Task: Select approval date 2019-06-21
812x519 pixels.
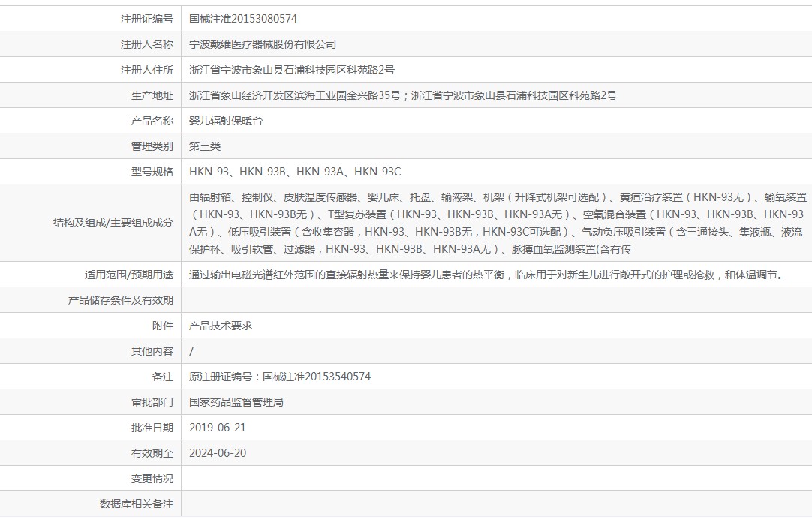Action: click(218, 427)
